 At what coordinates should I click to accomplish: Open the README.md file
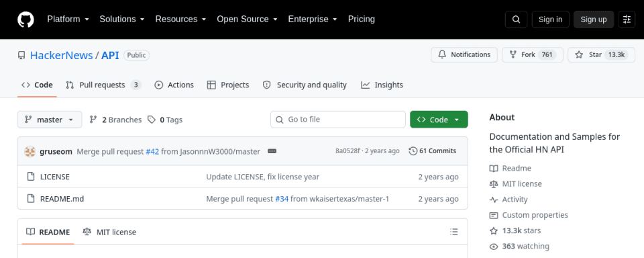[62, 199]
